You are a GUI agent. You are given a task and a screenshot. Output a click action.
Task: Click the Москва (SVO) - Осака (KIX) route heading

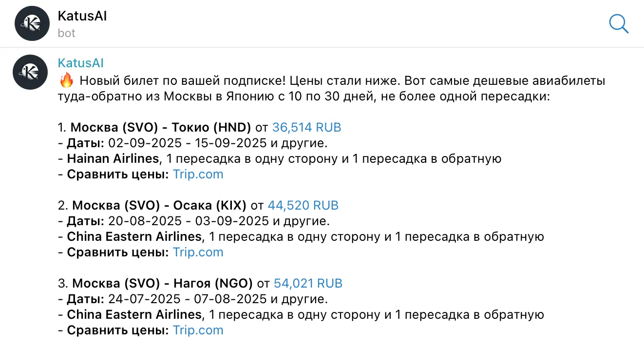point(159,206)
